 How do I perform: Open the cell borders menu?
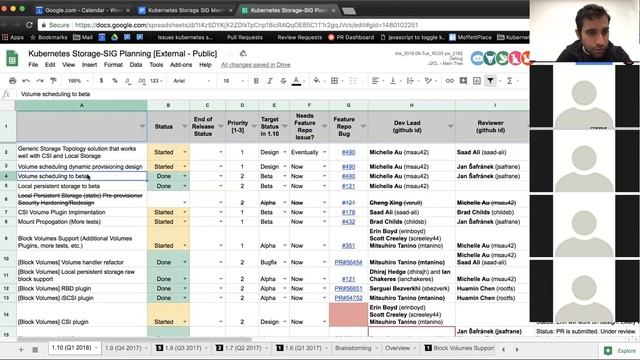click(334, 81)
